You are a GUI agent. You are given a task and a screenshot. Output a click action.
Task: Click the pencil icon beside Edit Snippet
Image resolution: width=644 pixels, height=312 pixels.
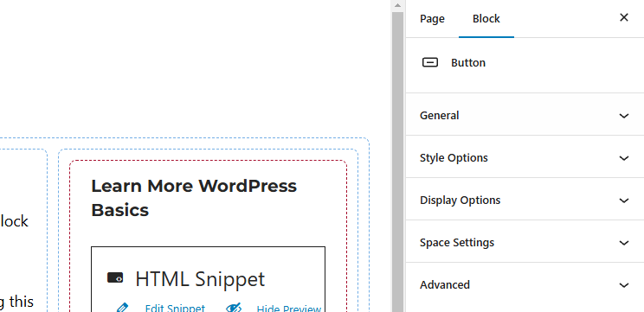pyautogui.click(x=122, y=308)
